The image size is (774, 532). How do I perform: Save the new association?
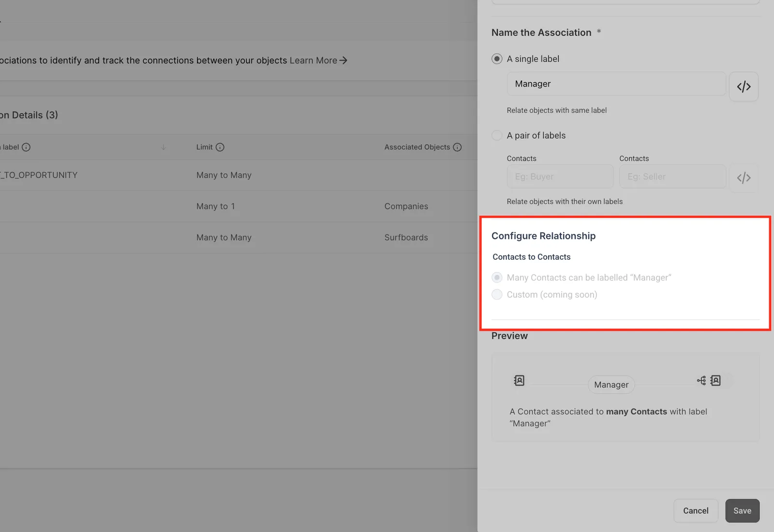(742, 511)
